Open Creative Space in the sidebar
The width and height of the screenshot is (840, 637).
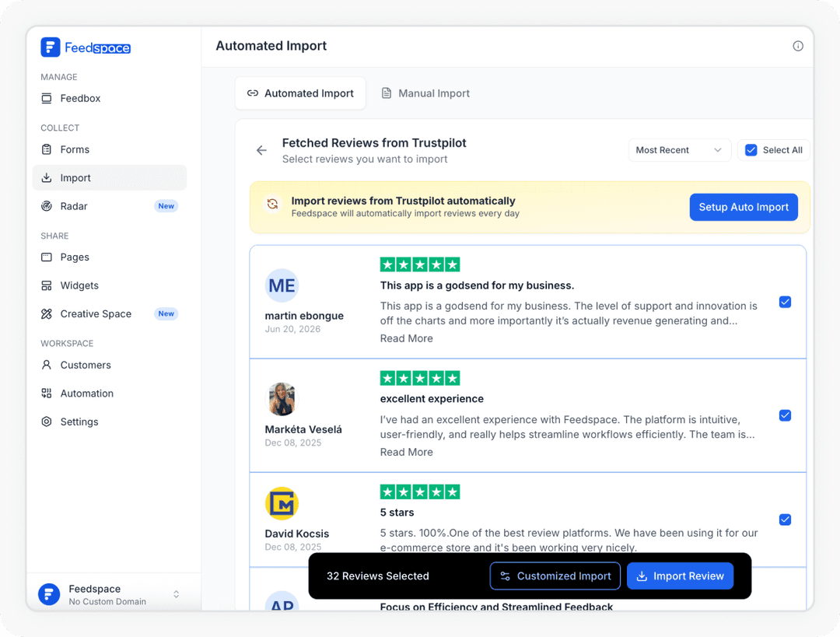click(x=110, y=314)
